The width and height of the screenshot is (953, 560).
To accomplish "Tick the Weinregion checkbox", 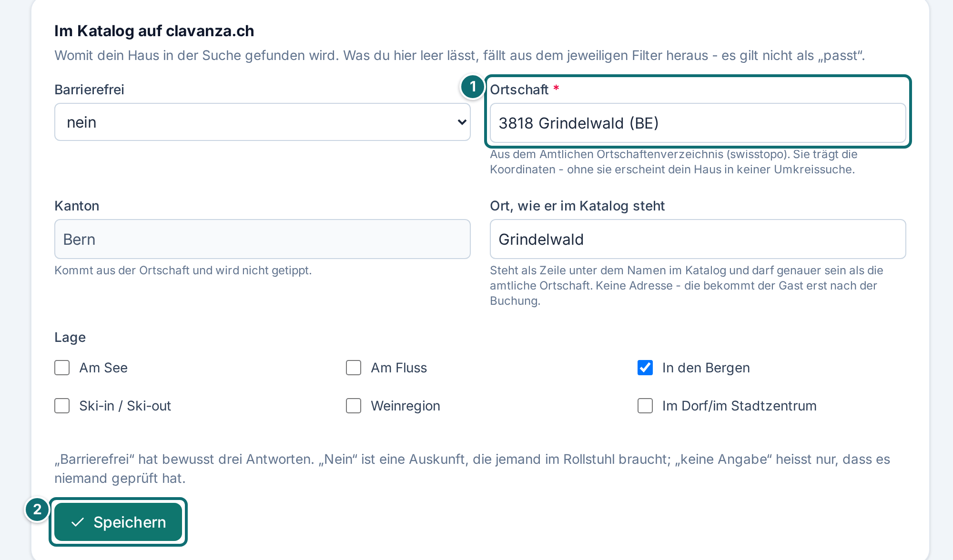I will 354,406.
